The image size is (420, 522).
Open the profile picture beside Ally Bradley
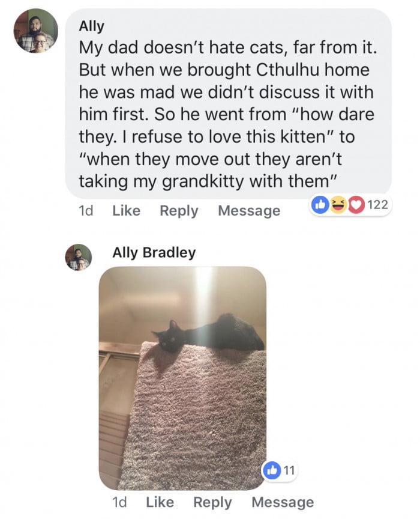78,257
